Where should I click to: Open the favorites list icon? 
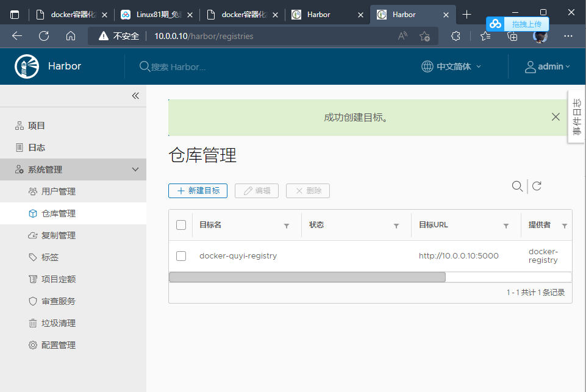pyautogui.click(x=485, y=36)
